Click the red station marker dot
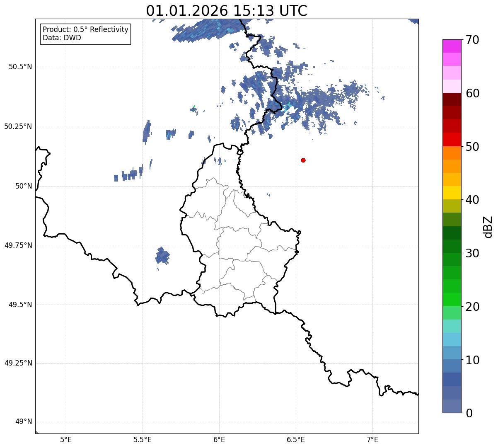The width and height of the screenshot is (498, 448). [x=303, y=160]
